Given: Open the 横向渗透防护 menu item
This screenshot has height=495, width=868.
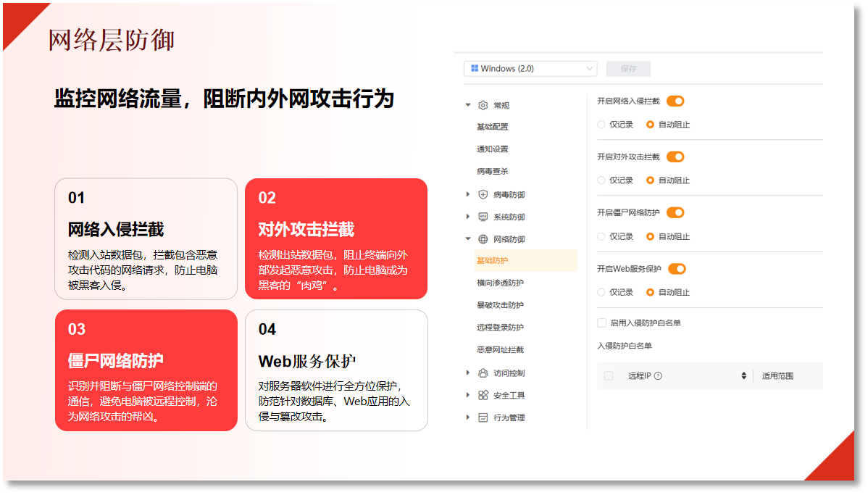Looking at the screenshot, I should click(x=500, y=283).
